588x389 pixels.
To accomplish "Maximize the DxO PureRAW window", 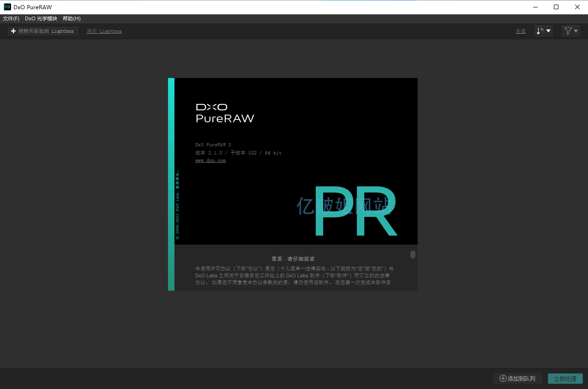I will [x=556, y=7].
